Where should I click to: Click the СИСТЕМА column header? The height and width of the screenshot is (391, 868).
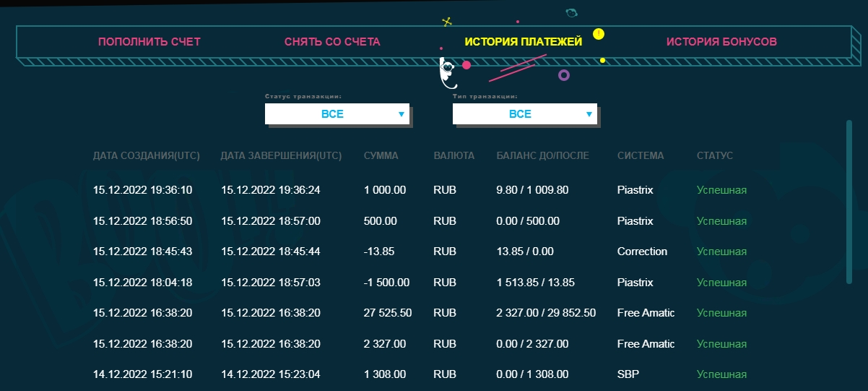[x=641, y=155]
